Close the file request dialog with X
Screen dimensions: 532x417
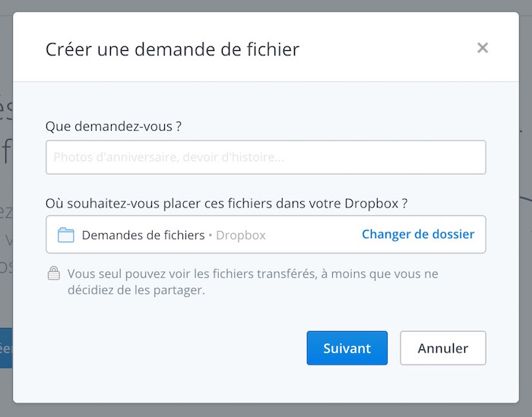(482, 48)
